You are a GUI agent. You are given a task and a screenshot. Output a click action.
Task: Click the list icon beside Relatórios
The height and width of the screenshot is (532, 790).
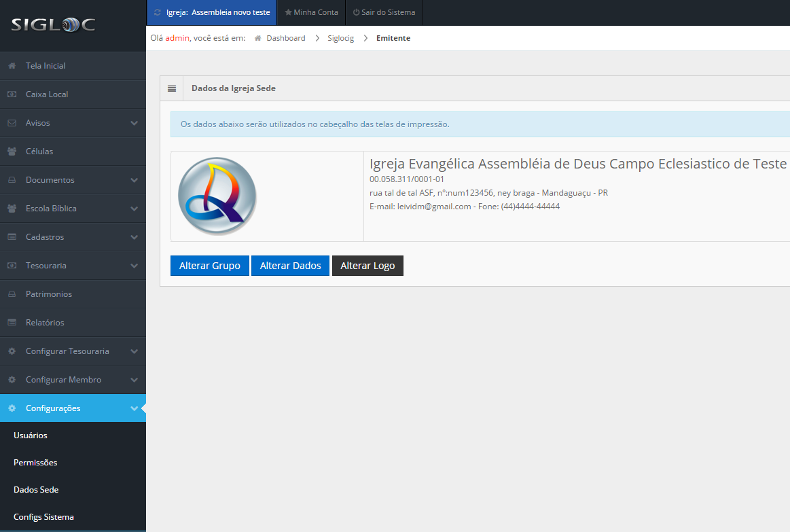pyautogui.click(x=12, y=323)
